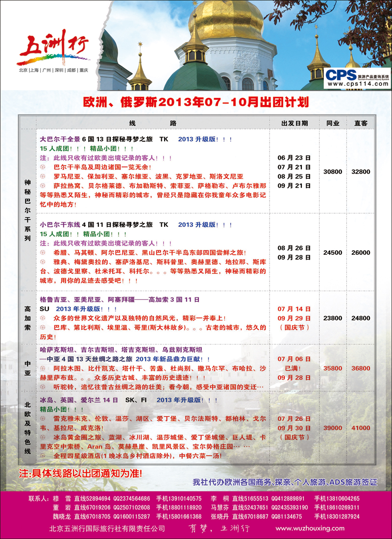Click 李桐's direct line 直线51655513
Viewport: 392px width, 539px height.
pyautogui.click(x=250, y=498)
